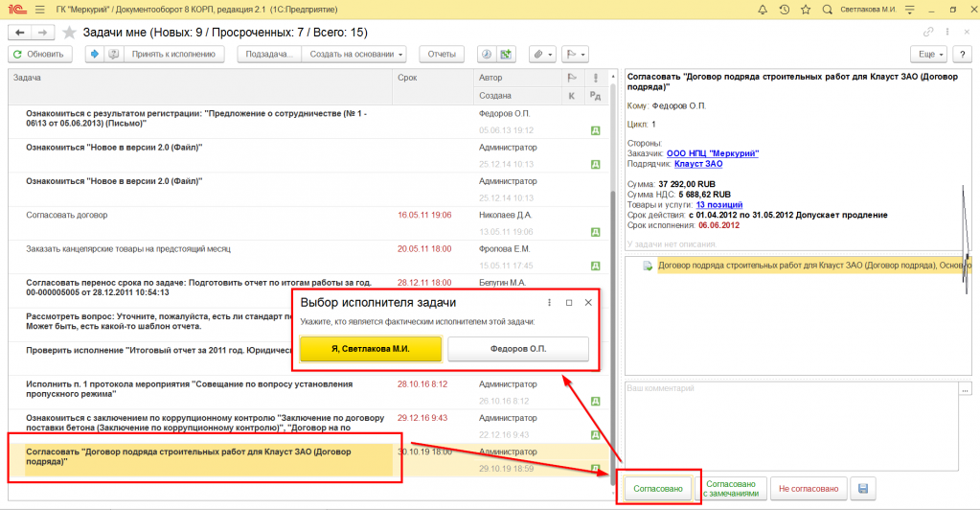The height and width of the screenshot is (510, 980).
Task: Open the 1C main menu hamburger icon
Action: coord(40,10)
